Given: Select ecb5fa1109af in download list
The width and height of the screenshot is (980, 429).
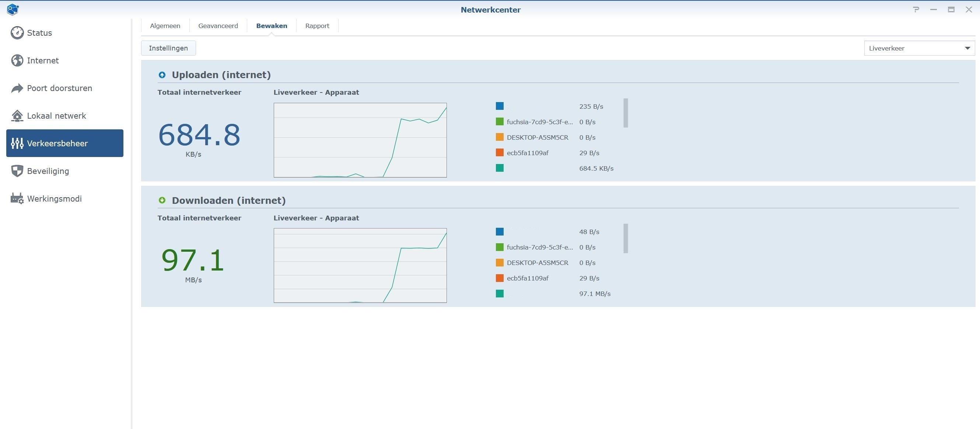Looking at the screenshot, I should click(x=528, y=278).
